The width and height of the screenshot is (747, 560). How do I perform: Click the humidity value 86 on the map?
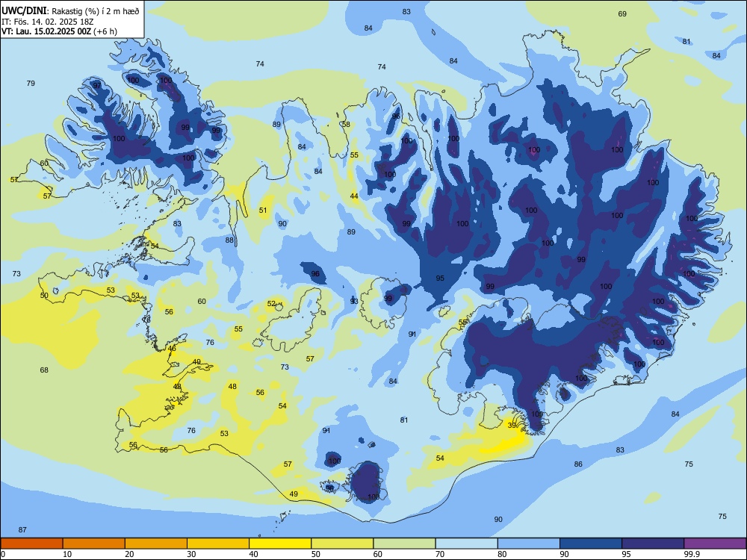tap(578, 464)
